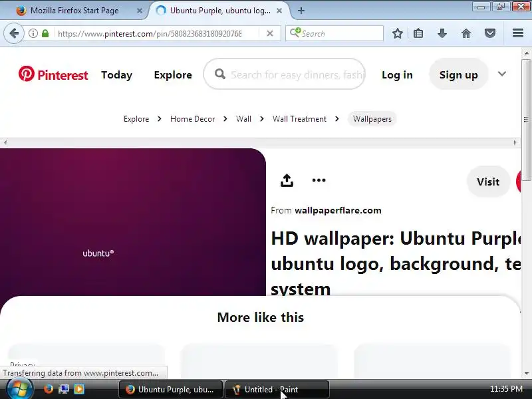Open media player quick launch icon
Screen dimensions: 532x399
(79, 389)
